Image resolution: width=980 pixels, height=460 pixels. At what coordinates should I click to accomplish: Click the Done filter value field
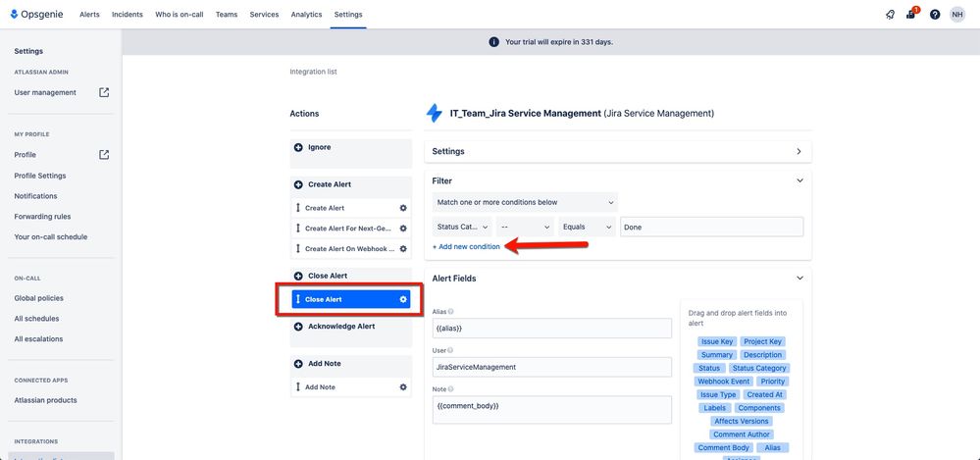click(712, 227)
